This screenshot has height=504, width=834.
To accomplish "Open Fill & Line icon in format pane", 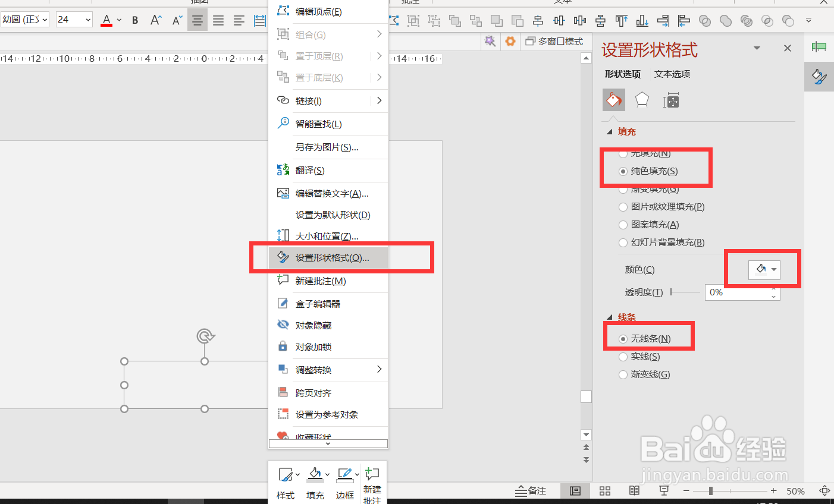I will tap(614, 100).
